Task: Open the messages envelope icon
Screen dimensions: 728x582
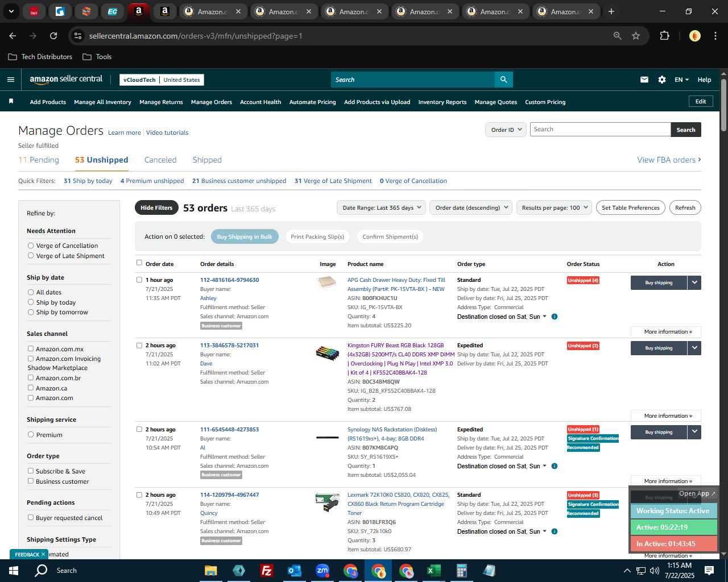Action: [644, 80]
